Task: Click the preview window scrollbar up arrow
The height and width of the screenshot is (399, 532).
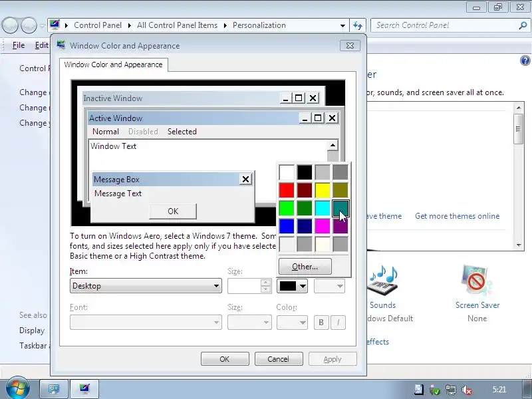Action: click(332, 146)
